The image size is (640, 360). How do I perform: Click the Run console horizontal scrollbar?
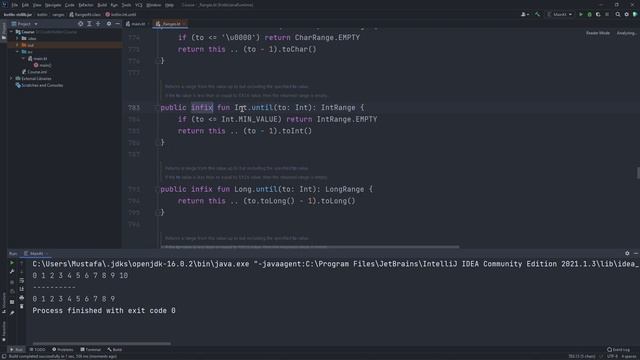[102, 344]
